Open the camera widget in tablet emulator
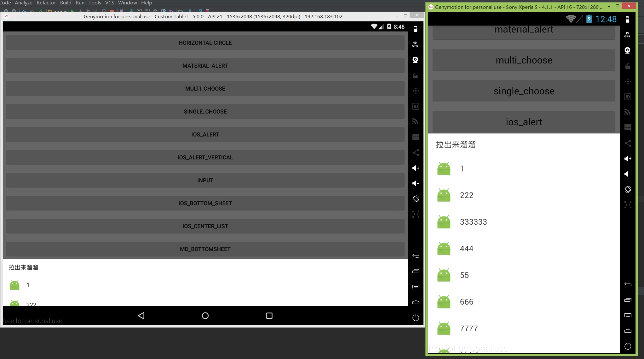Image resolution: width=644 pixels, height=359 pixels. (x=415, y=60)
